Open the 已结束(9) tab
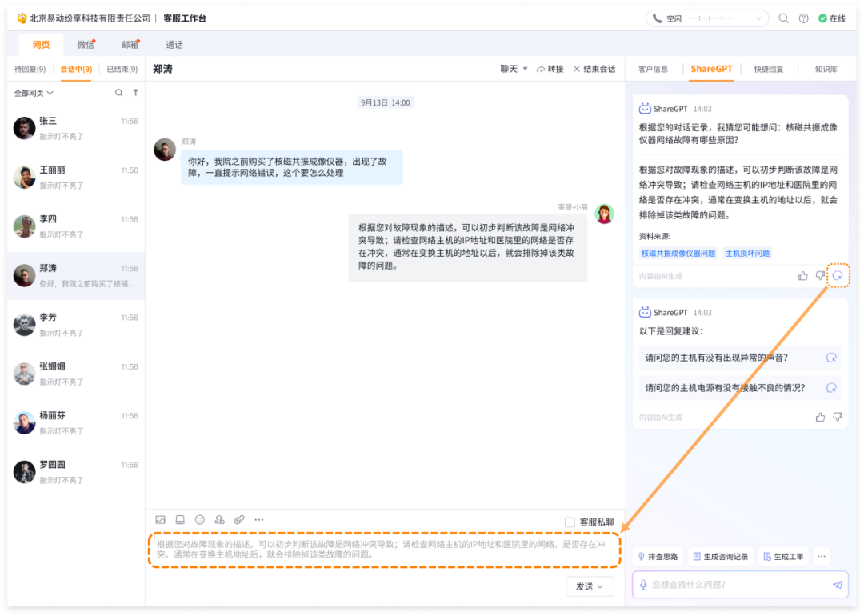 [x=122, y=69]
